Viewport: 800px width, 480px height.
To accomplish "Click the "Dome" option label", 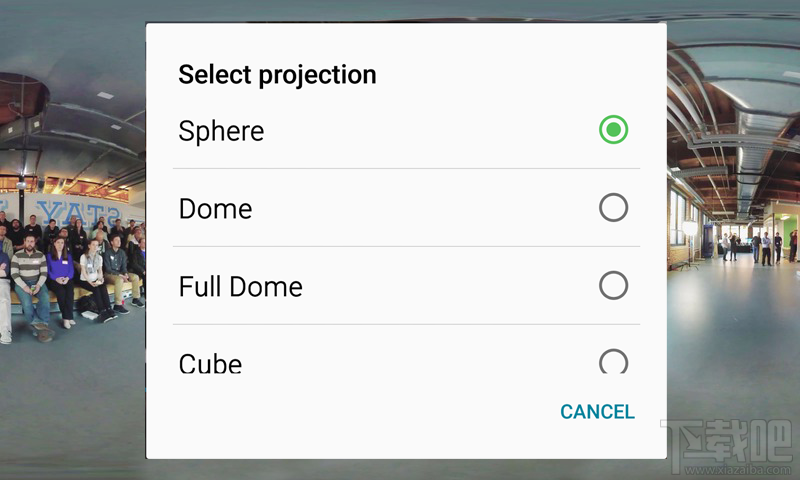I will click(215, 209).
